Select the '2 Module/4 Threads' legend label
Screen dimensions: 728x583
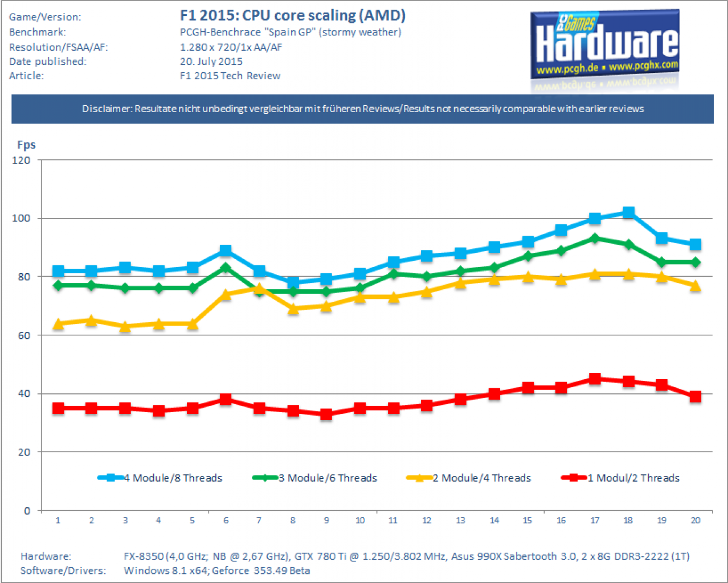point(482,478)
